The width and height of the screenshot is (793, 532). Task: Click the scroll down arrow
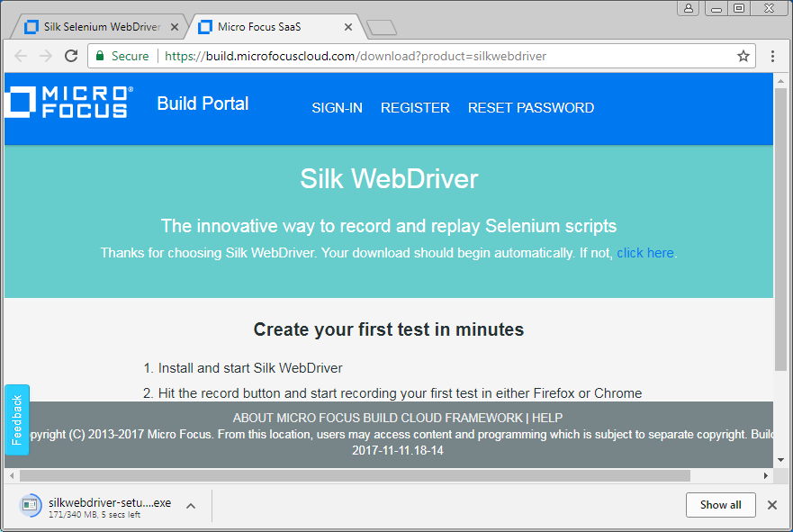781,460
